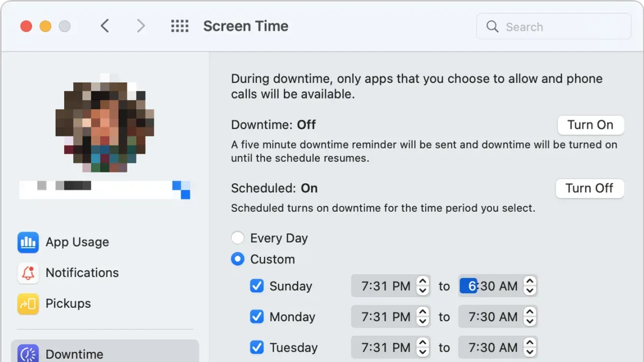This screenshot has height=362, width=644.
Task: Click the 'Scheduled: On' status text
Action: (x=274, y=188)
